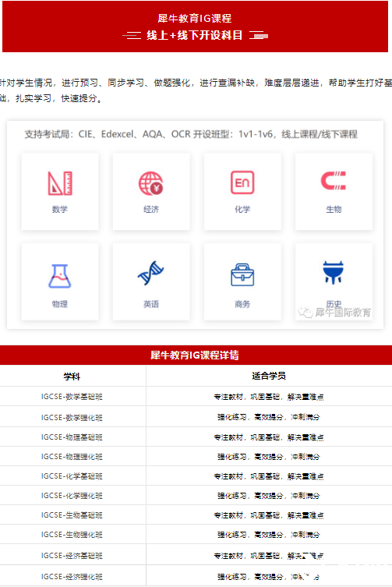Screen dimensions: 392x587
Task: Select the globe yen icon for 经济
Action: [151, 183]
